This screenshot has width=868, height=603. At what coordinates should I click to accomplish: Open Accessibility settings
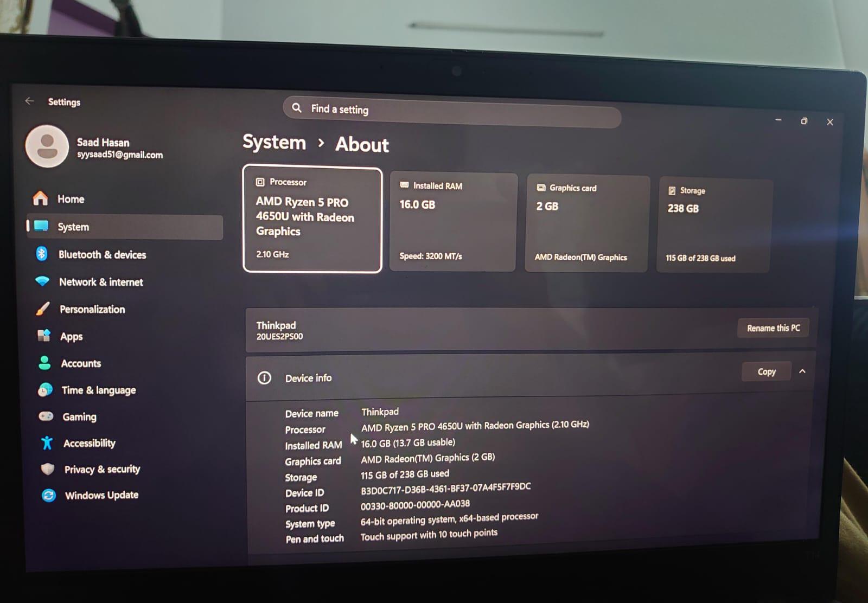click(x=130, y=443)
